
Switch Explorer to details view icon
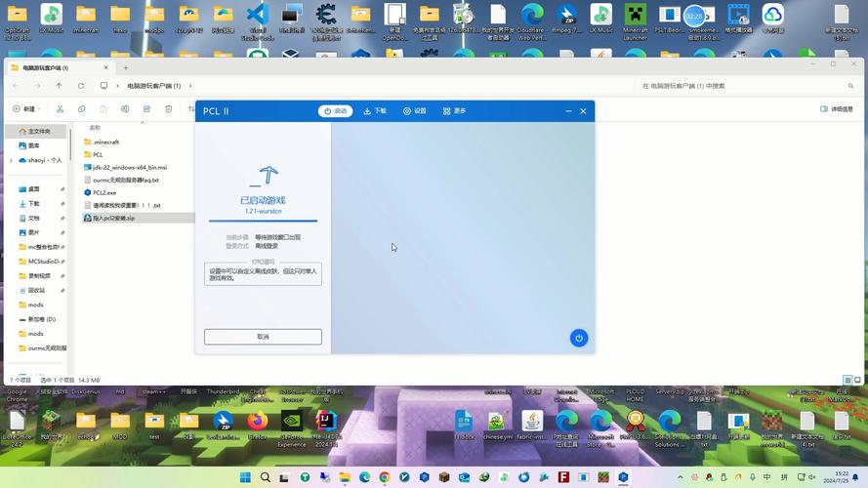coord(847,380)
